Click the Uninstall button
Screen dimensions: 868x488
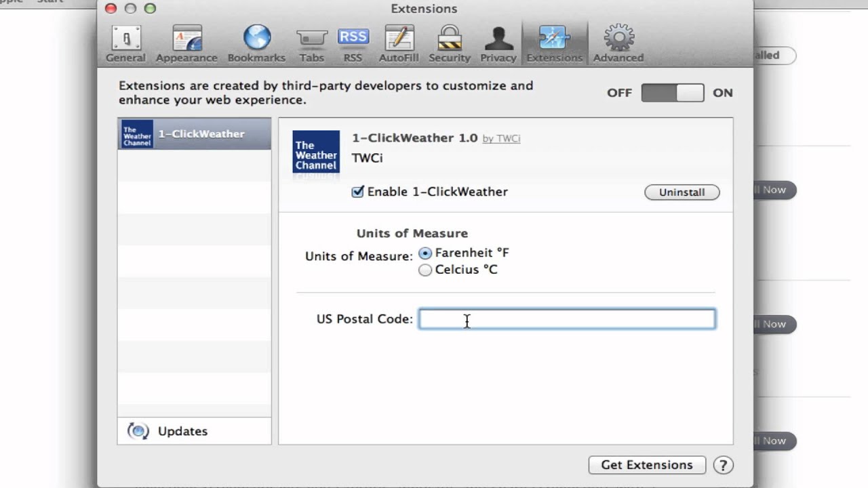[x=682, y=192]
